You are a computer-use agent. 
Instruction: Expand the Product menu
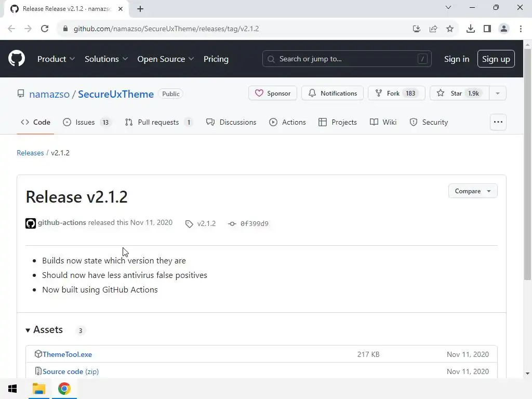(56, 59)
